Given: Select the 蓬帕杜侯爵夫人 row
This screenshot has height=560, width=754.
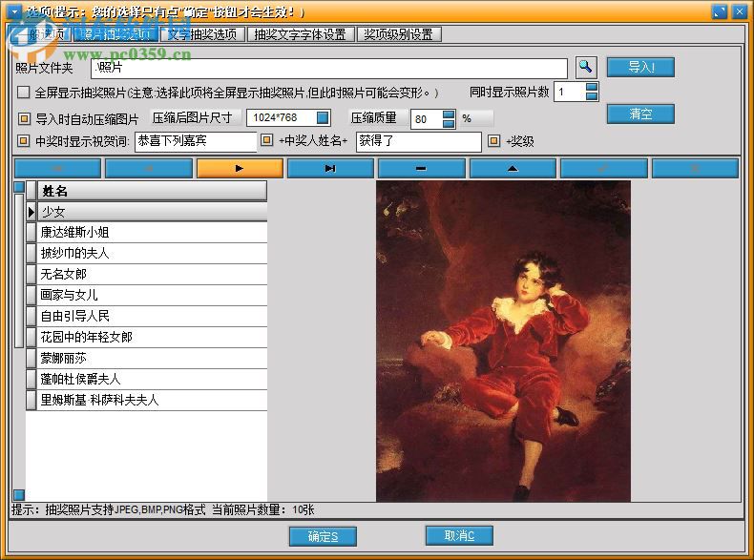Looking at the screenshot, I should (x=152, y=380).
